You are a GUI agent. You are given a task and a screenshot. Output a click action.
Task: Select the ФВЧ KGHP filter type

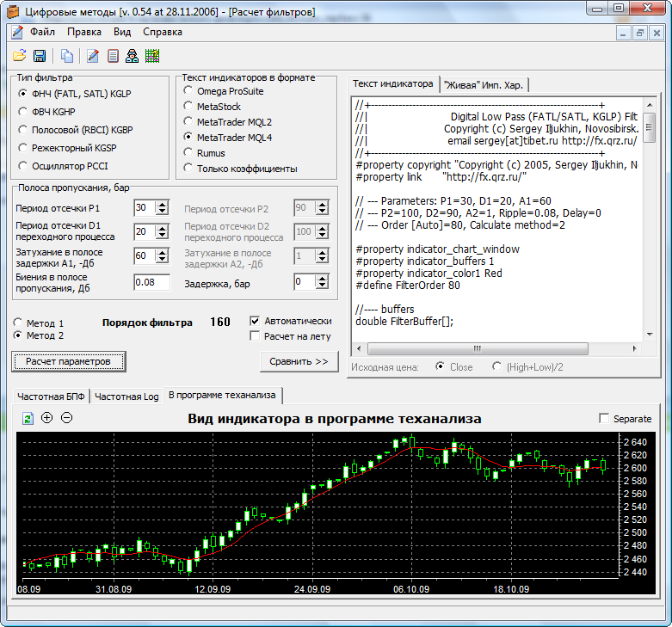point(23,111)
